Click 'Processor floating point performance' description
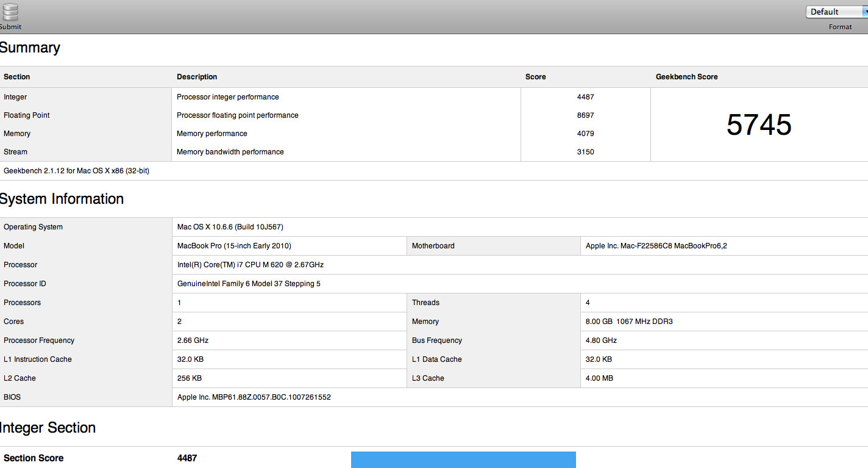Screen dimensions: 868x468 [238, 115]
